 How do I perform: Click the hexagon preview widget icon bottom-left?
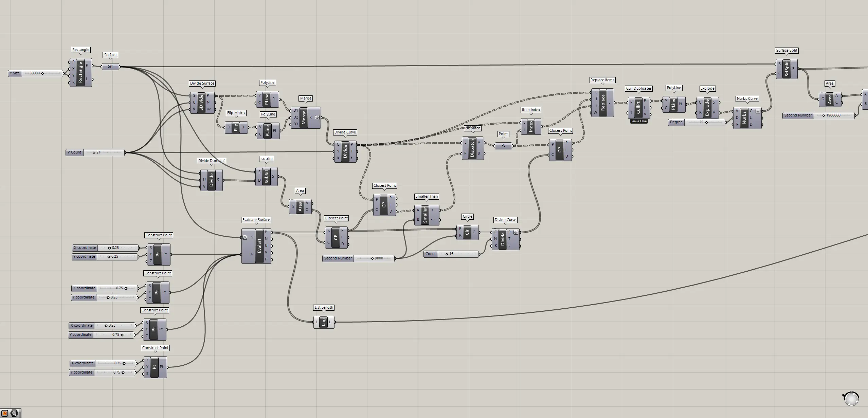click(14, 413)
